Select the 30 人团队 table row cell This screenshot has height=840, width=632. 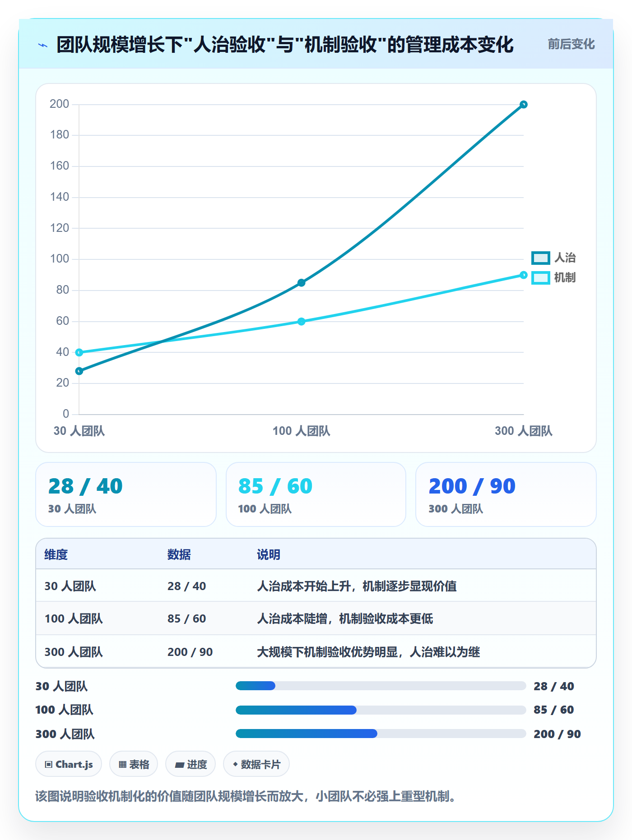[x=70, y=586]
